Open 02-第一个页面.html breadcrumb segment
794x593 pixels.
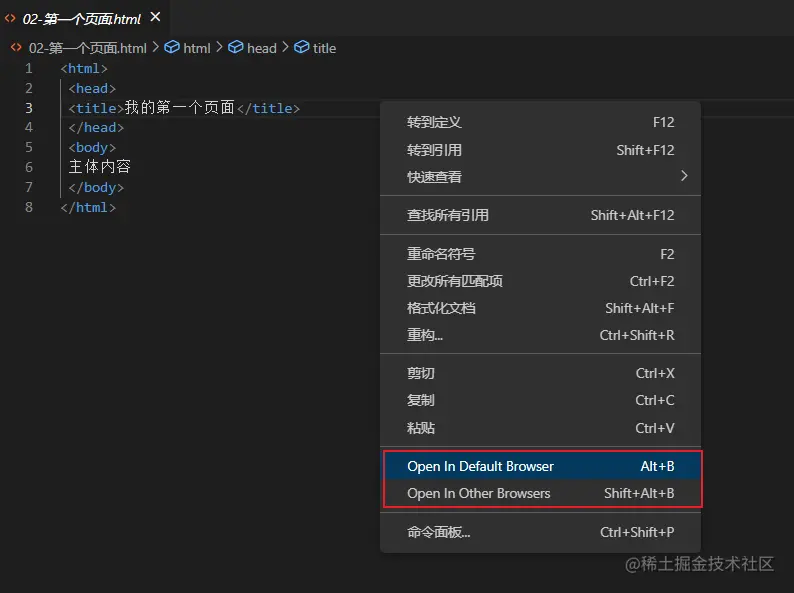(x=88, y=48)
